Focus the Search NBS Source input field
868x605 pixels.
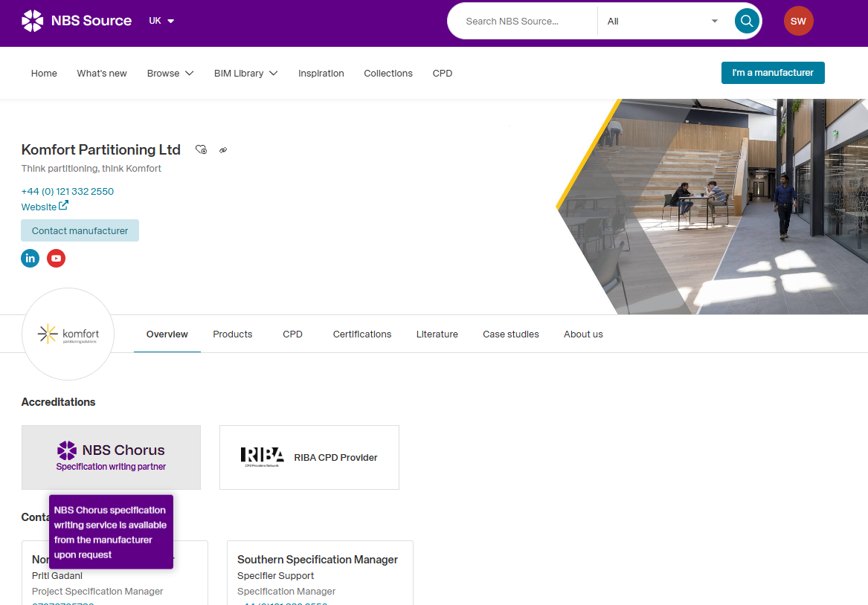523,21
